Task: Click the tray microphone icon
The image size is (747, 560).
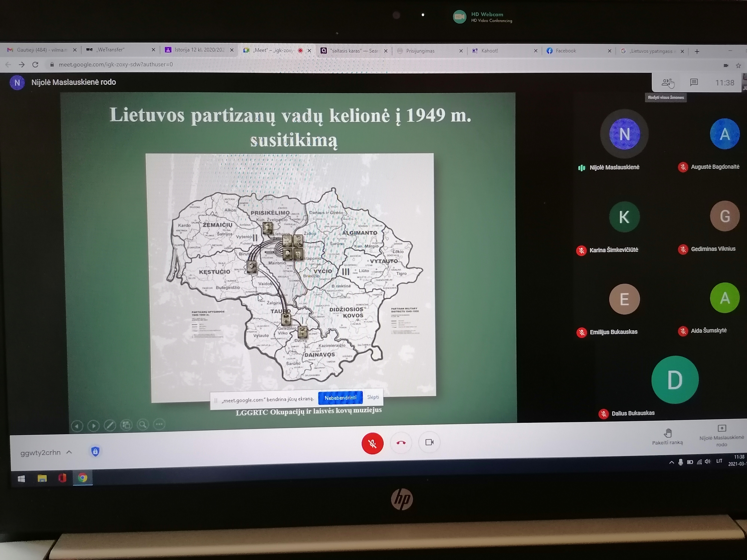Action: pos(681,462)
